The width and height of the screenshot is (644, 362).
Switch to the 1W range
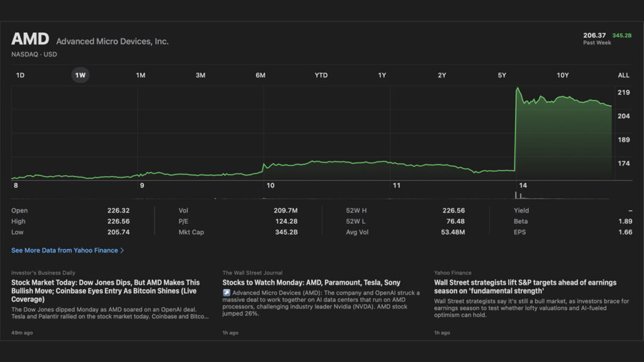tap(80, 75)
